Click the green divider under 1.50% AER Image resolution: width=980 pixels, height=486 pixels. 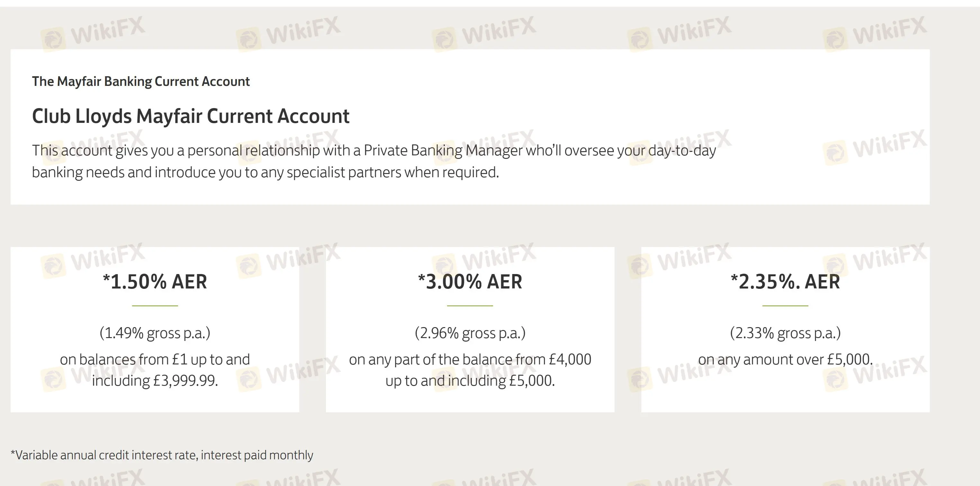tap(155, 306)
